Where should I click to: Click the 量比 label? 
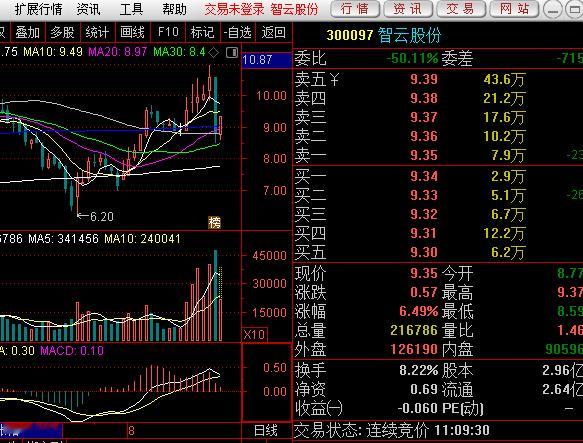click(458, 330)
